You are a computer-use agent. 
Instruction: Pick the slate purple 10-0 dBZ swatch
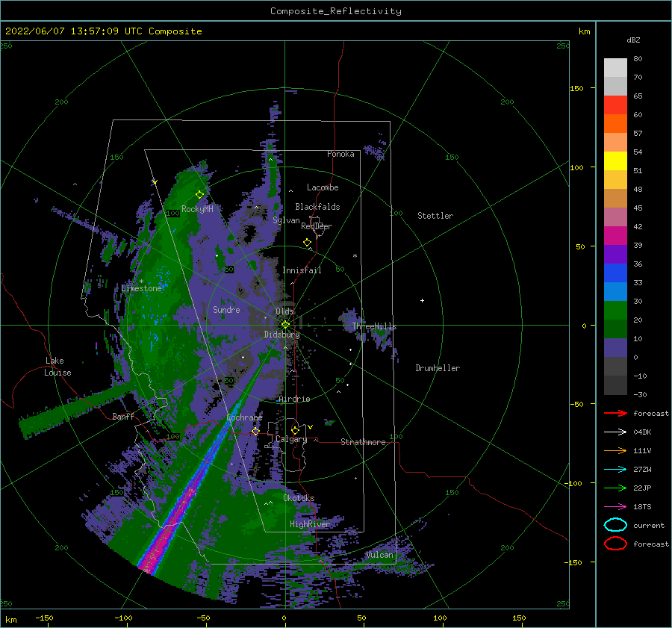pyautogui.click(x=615, y=348)
